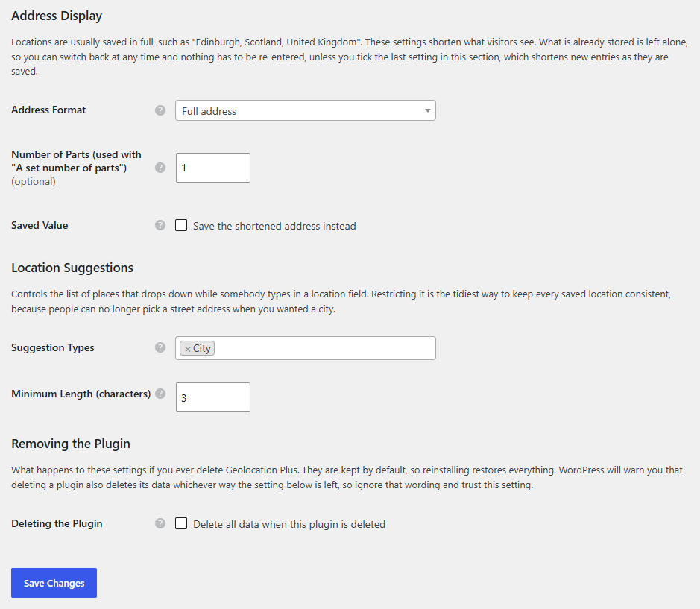Click the Number of Parts input field

click(x=213, y=168)
